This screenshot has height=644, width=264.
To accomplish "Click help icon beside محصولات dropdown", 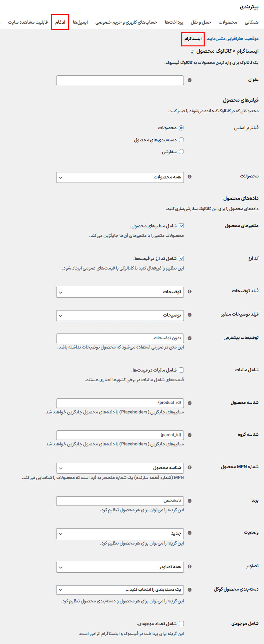I will click(190, 177).
